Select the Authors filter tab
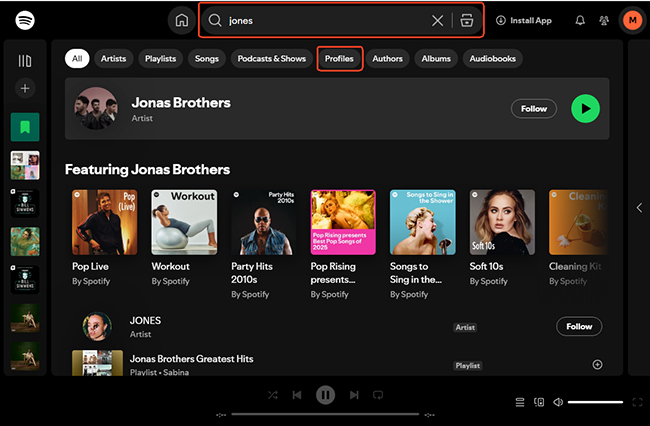 click(387, 58)
